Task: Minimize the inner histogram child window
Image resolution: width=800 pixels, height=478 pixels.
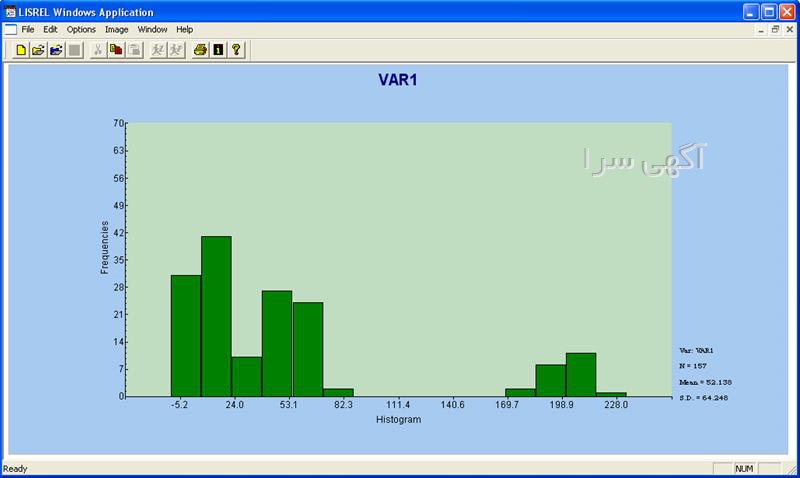Action: [761, 30]
